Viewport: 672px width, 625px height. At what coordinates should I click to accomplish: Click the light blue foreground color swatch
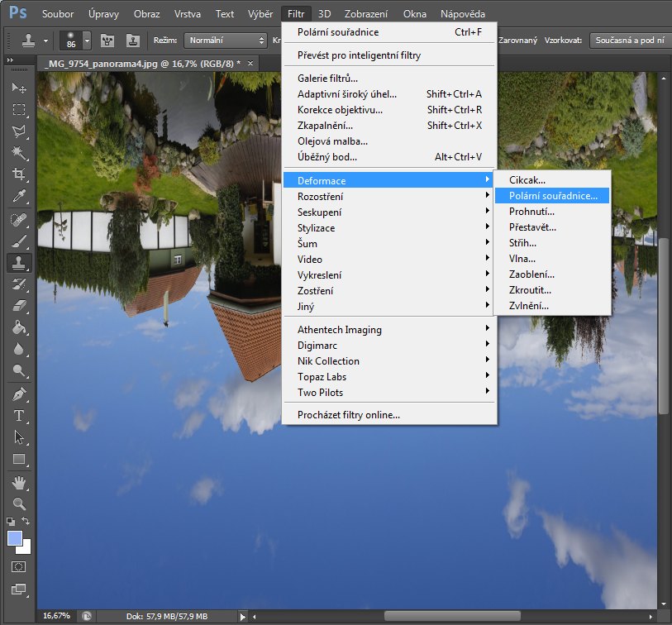(15, 538)
